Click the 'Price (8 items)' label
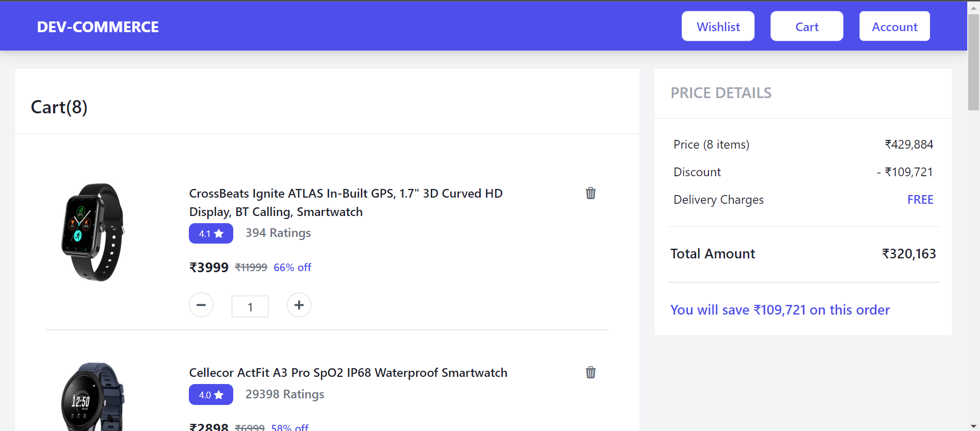The width and height of the screenshot is (980, 431). point(712,145)
